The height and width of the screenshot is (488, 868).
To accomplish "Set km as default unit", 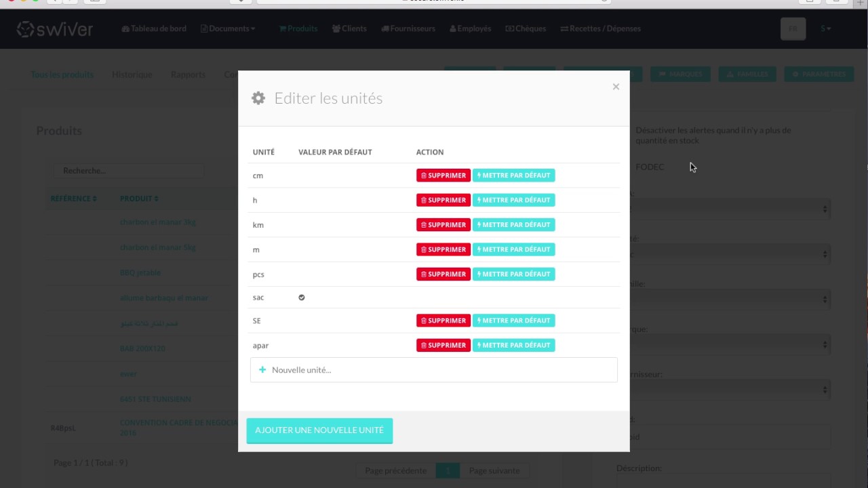I will (513, 225).
